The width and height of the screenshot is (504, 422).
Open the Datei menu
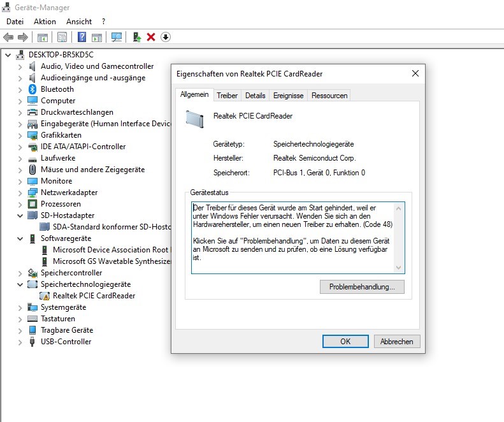click(x=15, y=22)
